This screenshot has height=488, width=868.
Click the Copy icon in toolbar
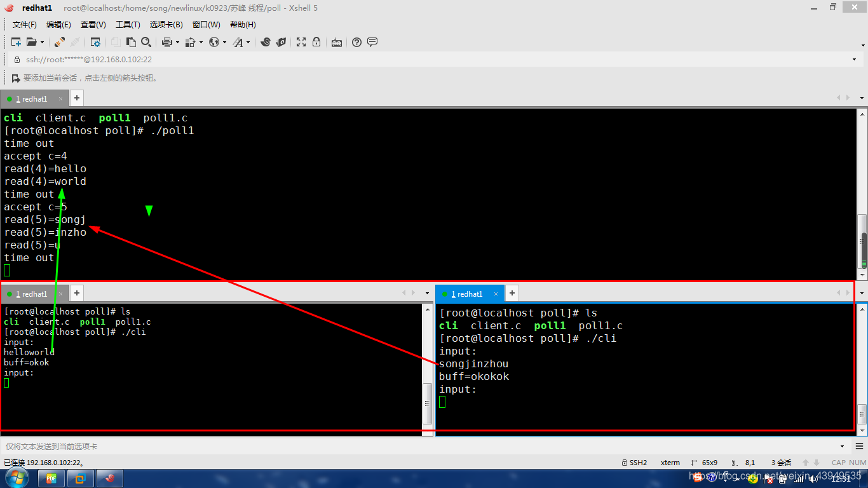[116, 42]
